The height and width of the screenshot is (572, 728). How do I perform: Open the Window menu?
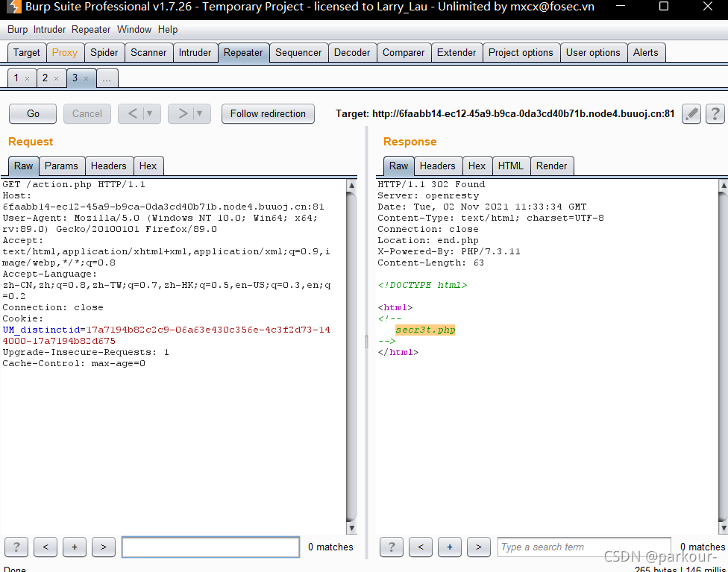tap(134, 30)
